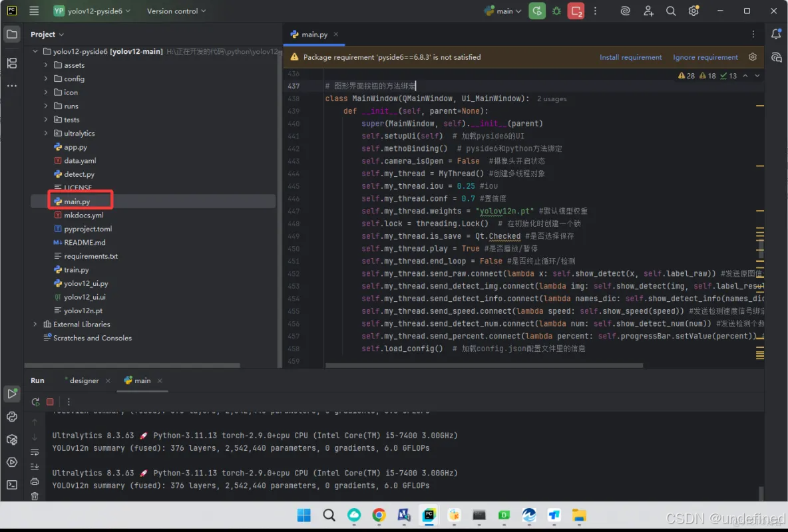Image resolution: width=788 pixels, height=532 pixels.
Task: Click the Debug bug icon
Action: pyautogui.click(x=556, y=11)
